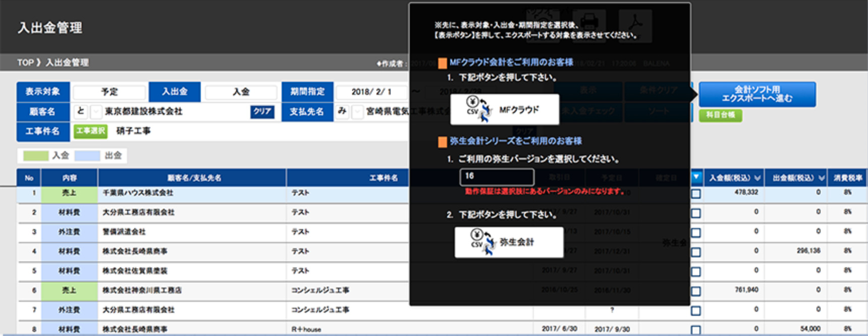Tick the checkbox on row 7 外注費
Screen dimensions: 868x336
tap(696, 311)
